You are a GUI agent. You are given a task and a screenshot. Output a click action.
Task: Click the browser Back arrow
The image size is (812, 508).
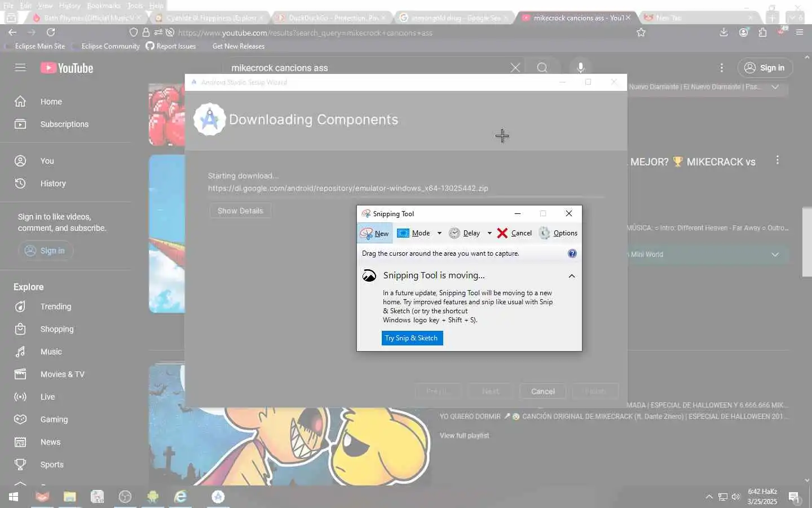pyautogui.click(x=12, y=33)
